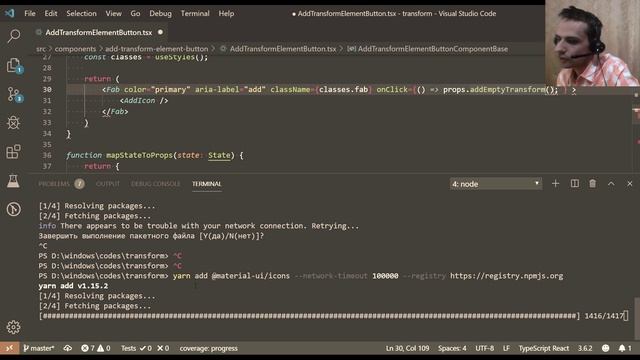Open the Debug menu

(x=160, y=13)
